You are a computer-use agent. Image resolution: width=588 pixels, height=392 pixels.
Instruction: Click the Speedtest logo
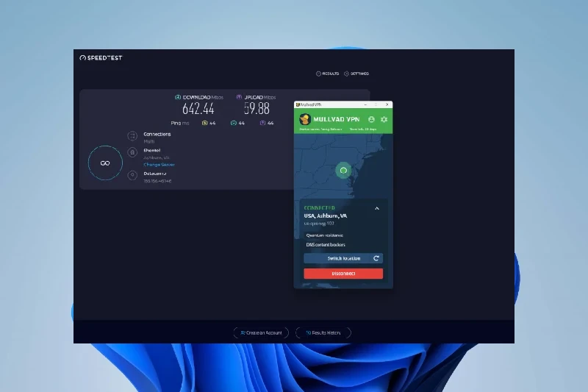click(101, 58)
